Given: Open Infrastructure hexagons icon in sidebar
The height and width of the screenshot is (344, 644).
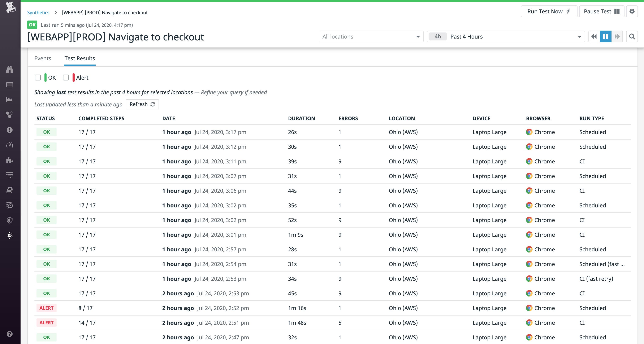Looking at the screenshot, I should [10, 115].
